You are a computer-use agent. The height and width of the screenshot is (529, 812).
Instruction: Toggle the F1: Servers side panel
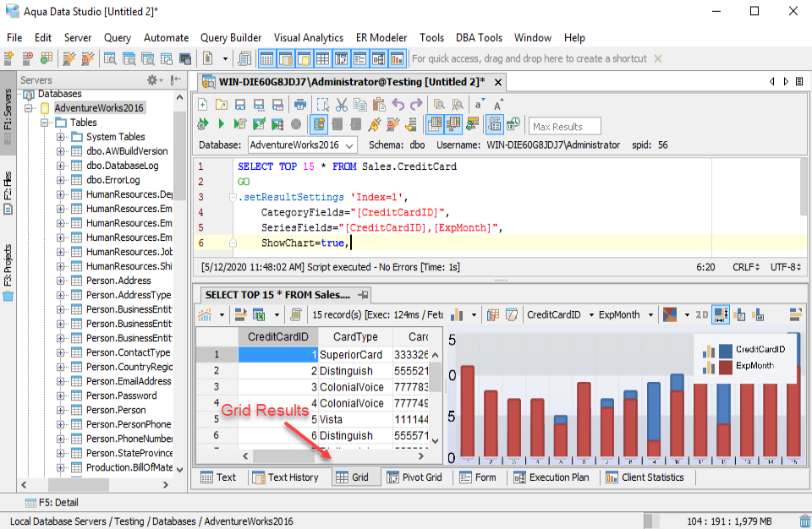(x=8, y=112)
